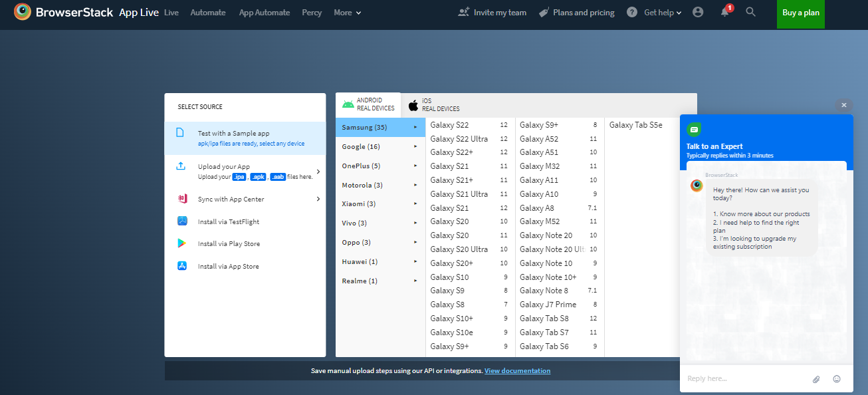868x395 pixels.
Task: Open the emoji picker in chat
Action: pyautogui.click(x=837, y=378)
